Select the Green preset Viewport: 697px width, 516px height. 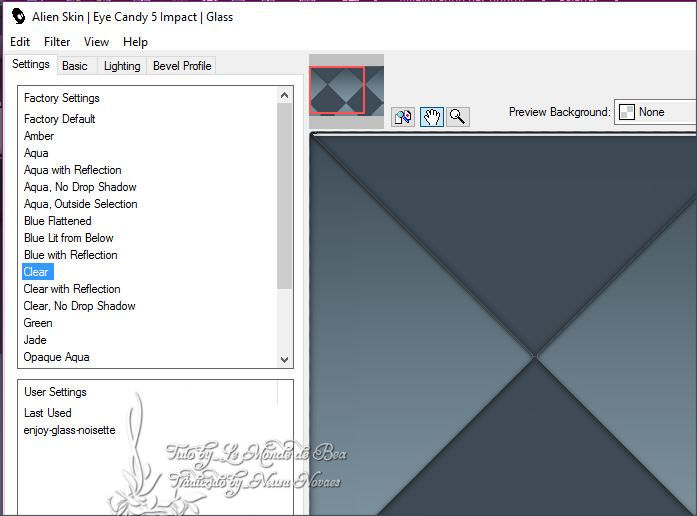(38, 323)
